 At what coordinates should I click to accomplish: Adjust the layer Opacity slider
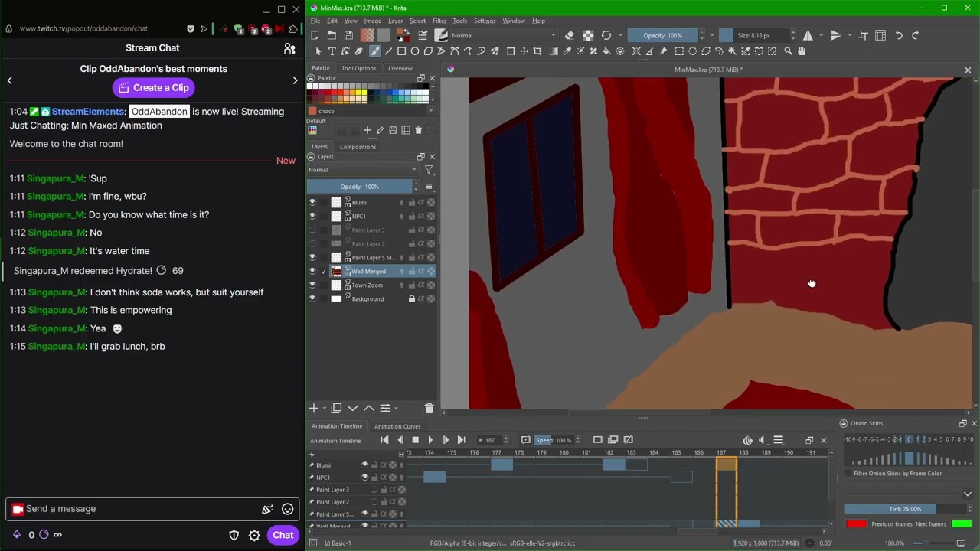coord(359,187)
